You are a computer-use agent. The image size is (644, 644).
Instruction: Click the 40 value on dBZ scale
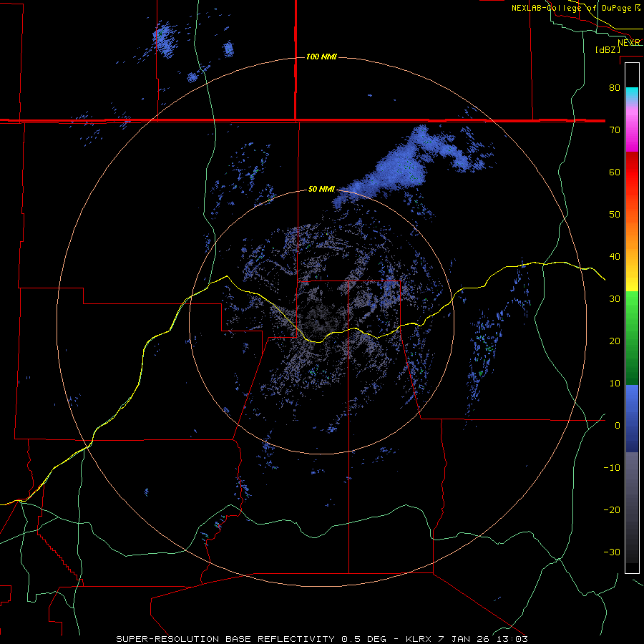[x=615, y=257]
